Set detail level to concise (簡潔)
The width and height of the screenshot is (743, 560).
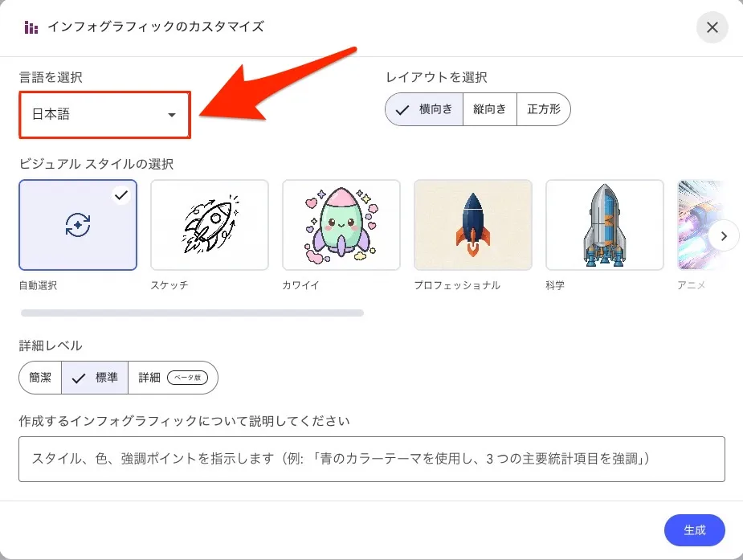(x=41, y=378)
